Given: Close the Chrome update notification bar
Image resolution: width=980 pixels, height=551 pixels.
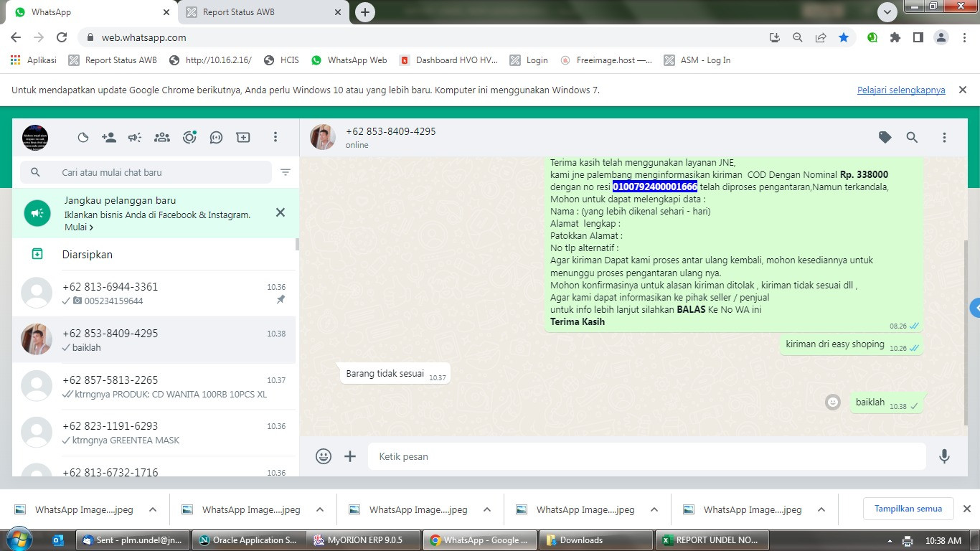Looking at the screenshot, I should coord(962,90).
